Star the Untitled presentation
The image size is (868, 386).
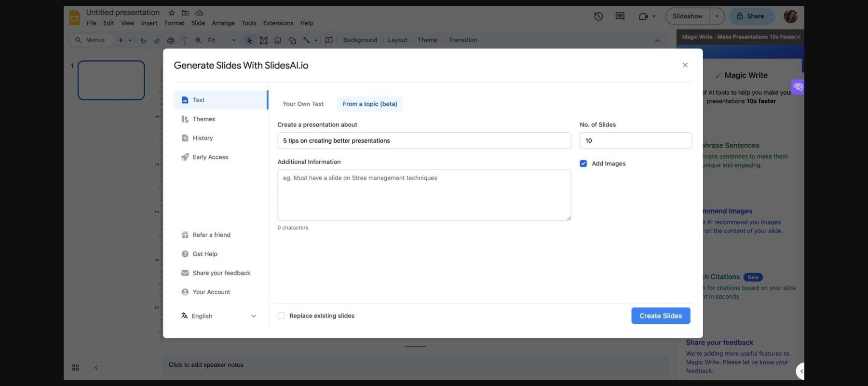[x=172, y=13]
